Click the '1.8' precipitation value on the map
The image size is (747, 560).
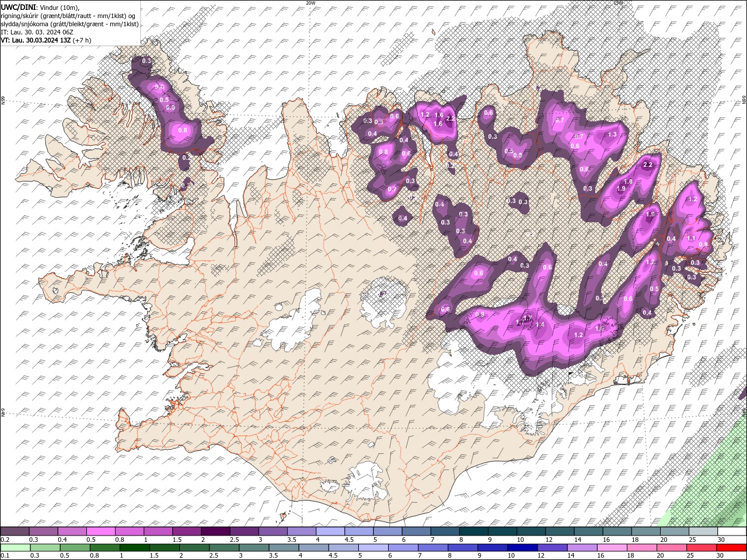point(629,182)
